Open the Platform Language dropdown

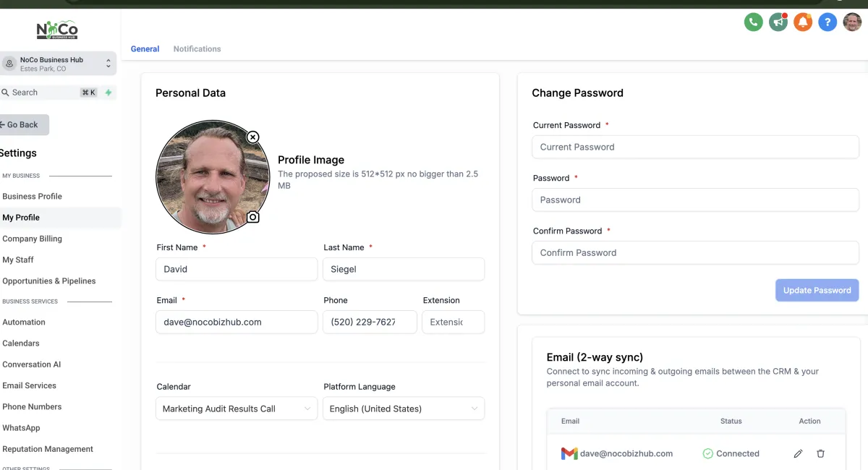pyautogui.click(x=404, y=409)
